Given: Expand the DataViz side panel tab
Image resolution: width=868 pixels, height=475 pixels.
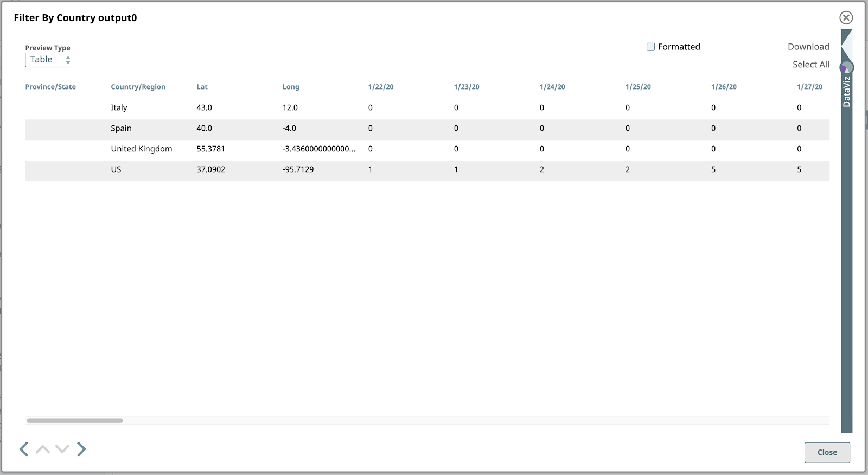Looking at the screenshot, I should (x=846, y=91).
